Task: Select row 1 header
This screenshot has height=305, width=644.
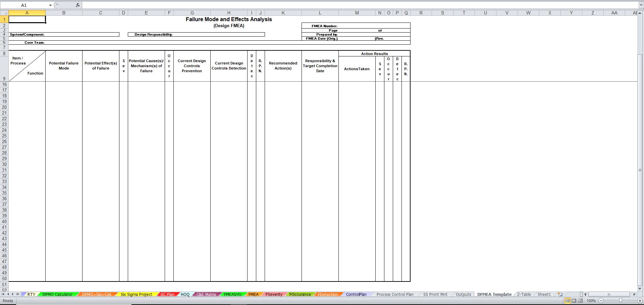Action: [4, 19]
